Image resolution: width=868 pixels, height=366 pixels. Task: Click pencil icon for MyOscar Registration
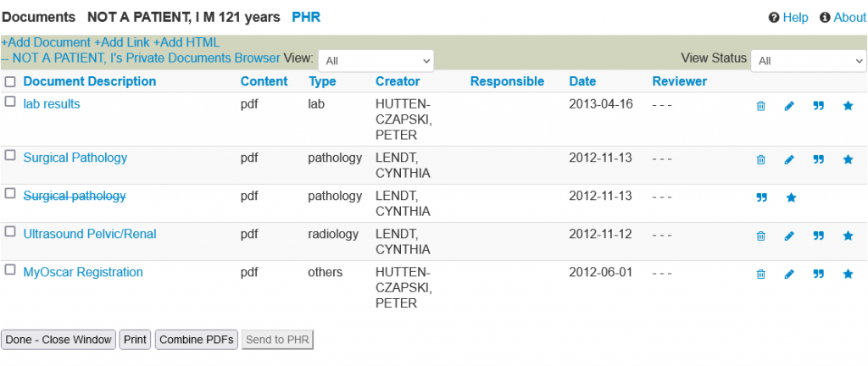coord(789,274)
